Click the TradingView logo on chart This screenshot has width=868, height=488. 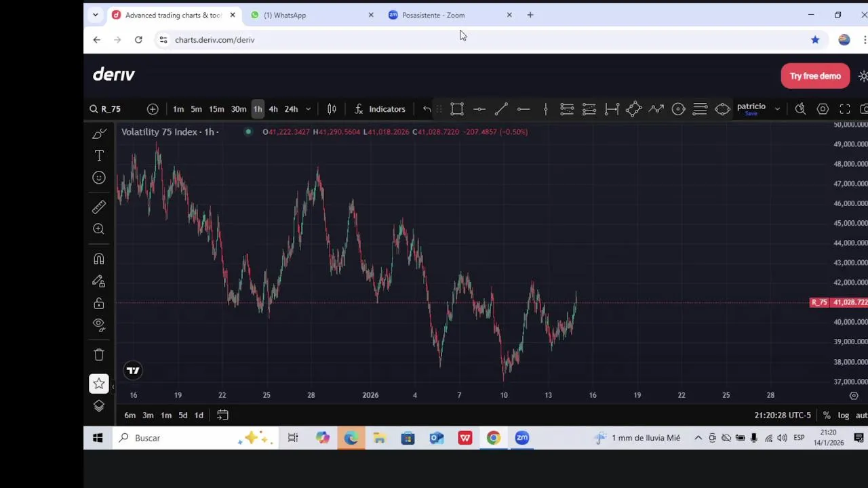[133, 371]
